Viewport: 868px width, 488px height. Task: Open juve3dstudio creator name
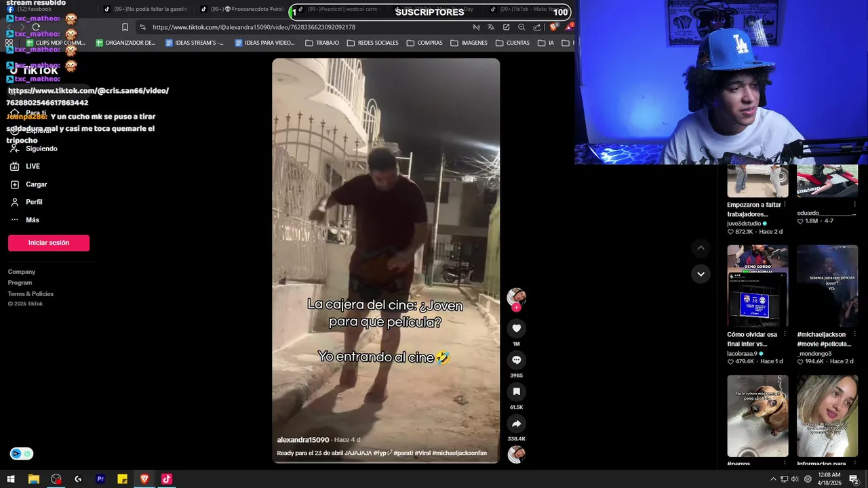[x=744, y=224]
